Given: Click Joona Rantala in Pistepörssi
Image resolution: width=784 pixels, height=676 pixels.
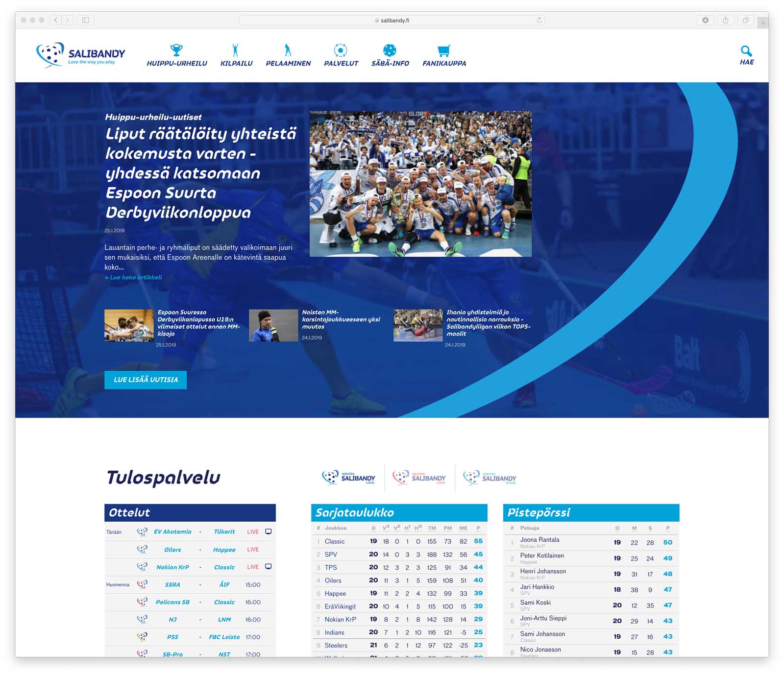Looking at the screenshot, I should (539, 540).
